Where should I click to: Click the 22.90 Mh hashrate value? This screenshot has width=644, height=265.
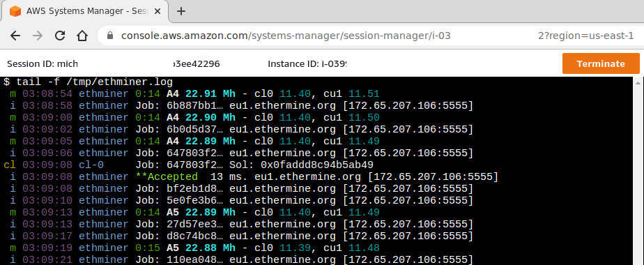[210, 117]
